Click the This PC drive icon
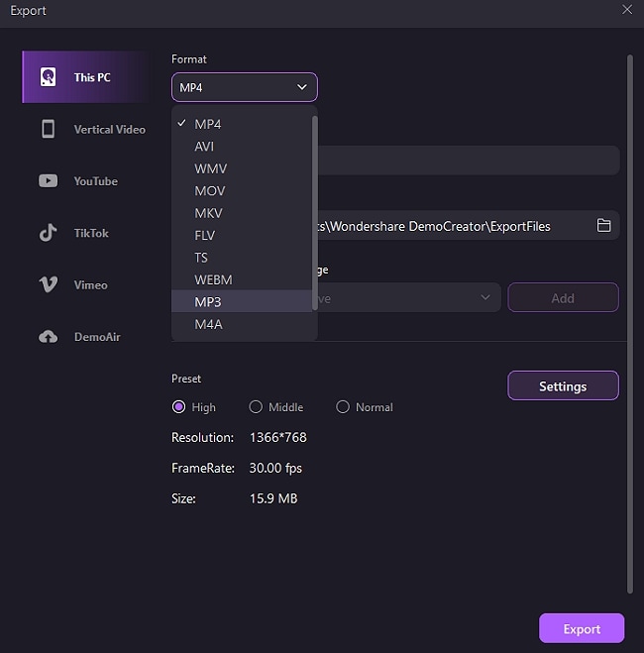Image resolution: width=644 pixels, height=653 pixels. click(48, 77)
